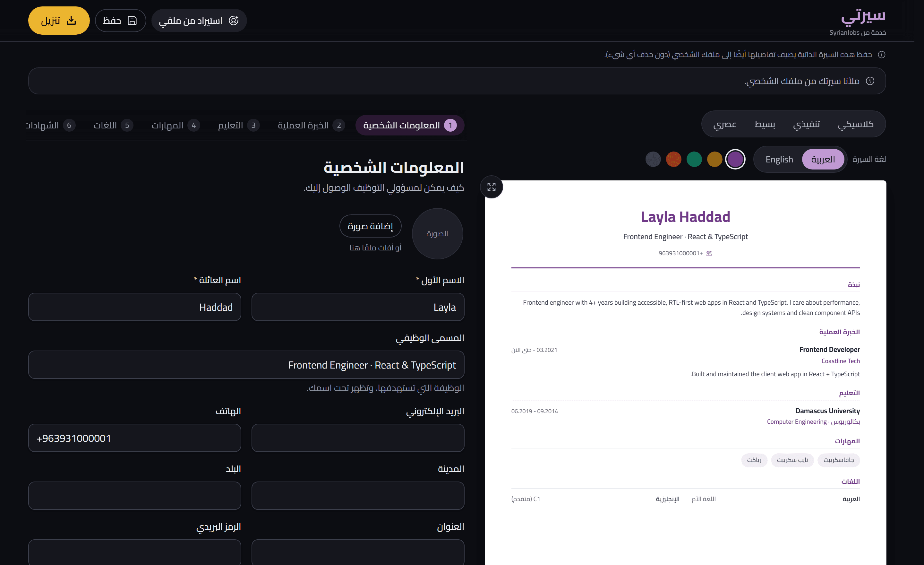This screenshot has height=565, width=924.
Task: Expand the CV preview to fullscreen
Action: [491, 187]
